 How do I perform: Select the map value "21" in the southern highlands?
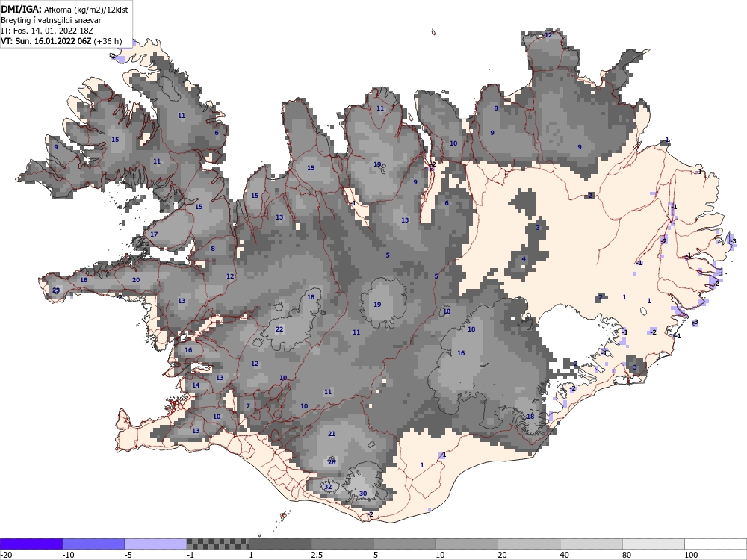pyautogui.click(x=332, y=433)
